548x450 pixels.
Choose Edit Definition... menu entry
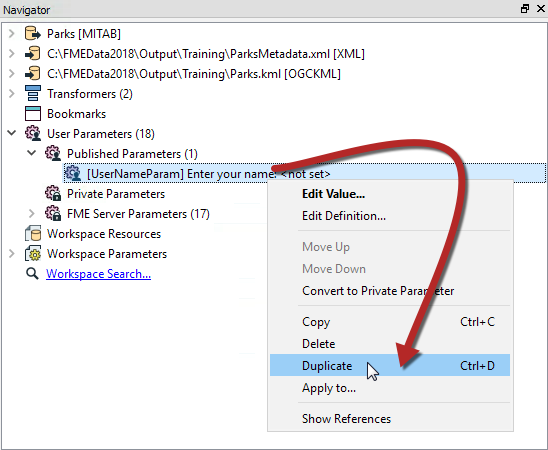390,216
